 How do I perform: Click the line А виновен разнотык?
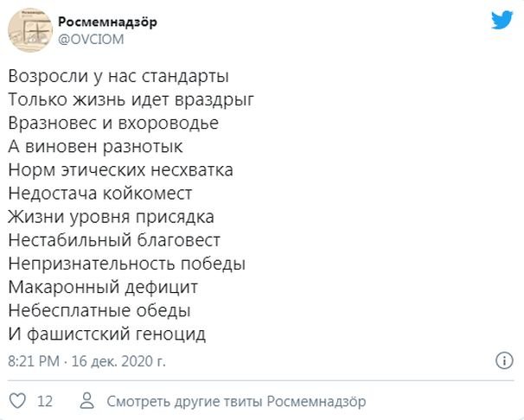97,146
